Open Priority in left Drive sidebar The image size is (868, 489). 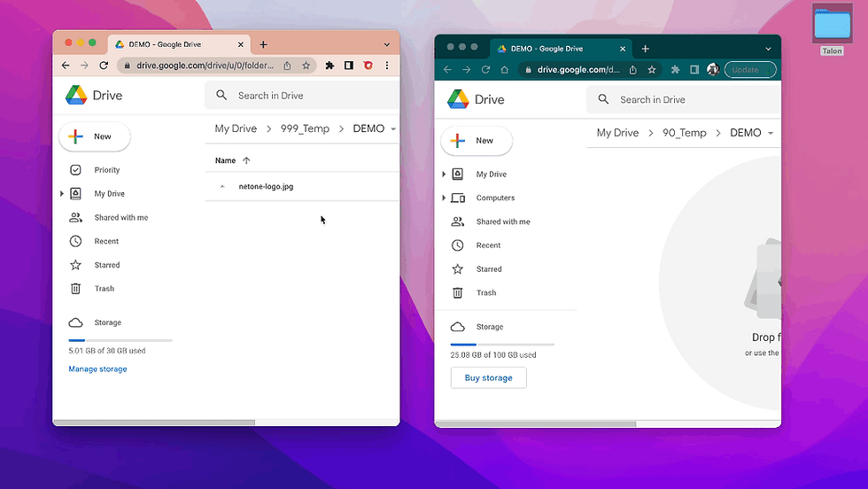coord(107,170)
